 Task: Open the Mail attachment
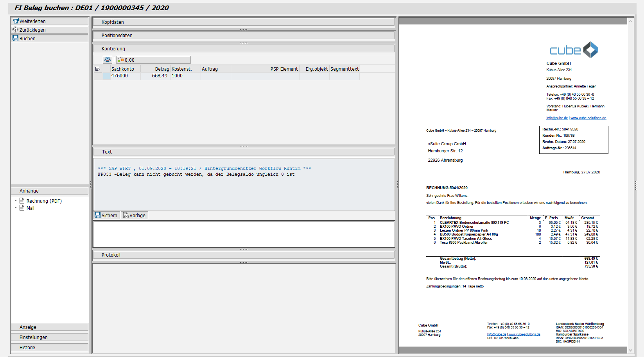[30, 208]
